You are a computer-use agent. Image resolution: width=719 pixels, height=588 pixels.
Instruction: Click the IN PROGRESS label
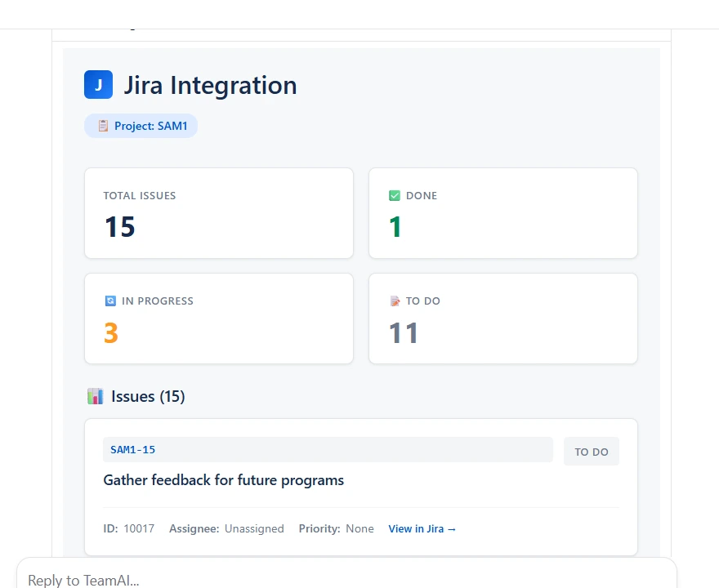157,301
